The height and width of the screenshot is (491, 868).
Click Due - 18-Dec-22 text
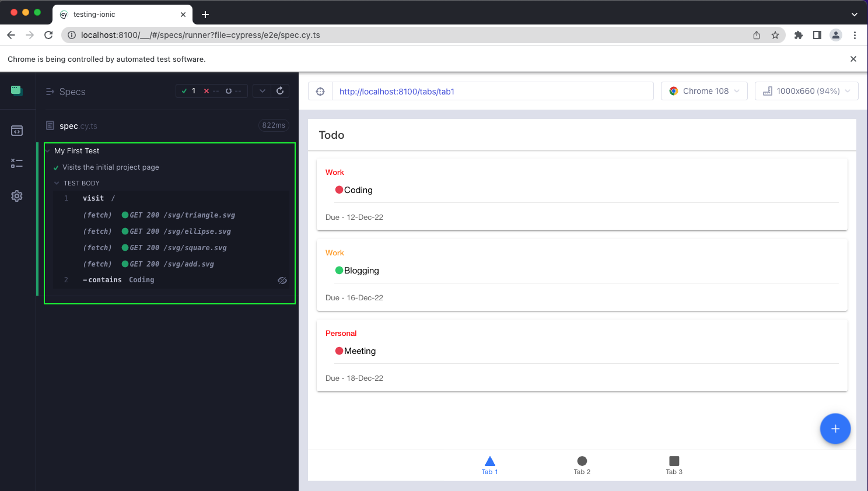click(354, 378)
